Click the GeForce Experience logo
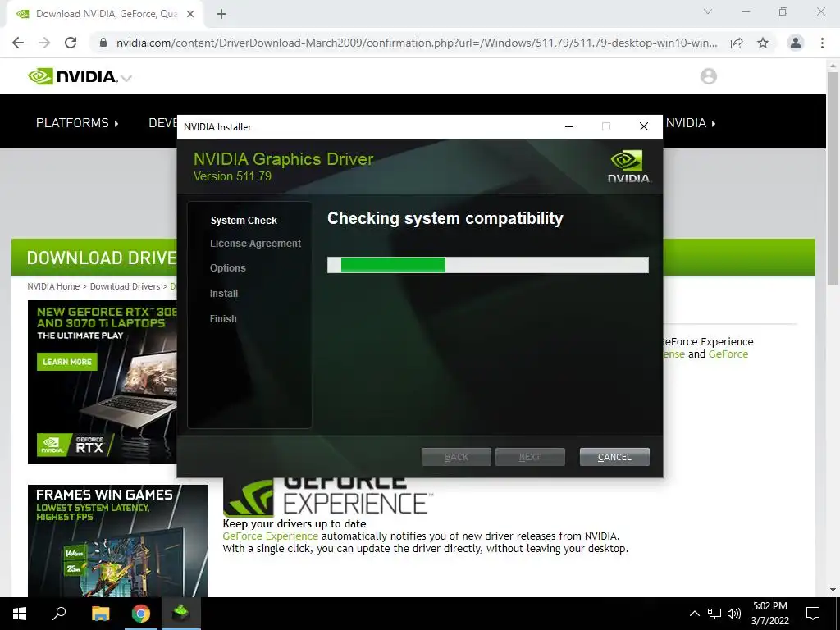Viewport: 840px width, 630px height. (x=326, y=496)
